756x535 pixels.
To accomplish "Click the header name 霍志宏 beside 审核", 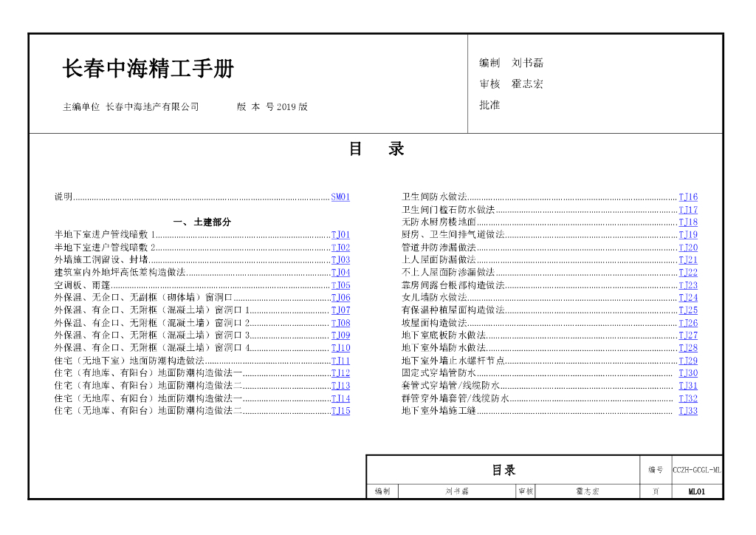I will point(527,84).
